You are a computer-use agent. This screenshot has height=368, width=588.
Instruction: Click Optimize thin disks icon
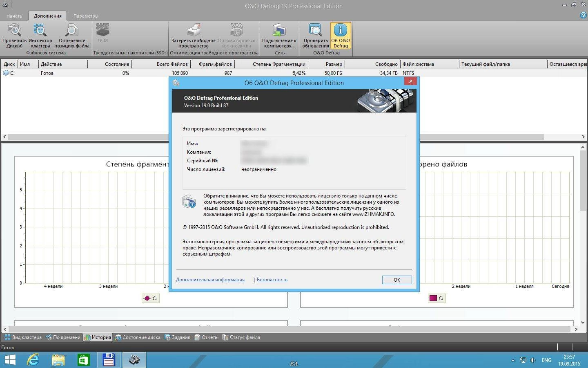point(236,36)
